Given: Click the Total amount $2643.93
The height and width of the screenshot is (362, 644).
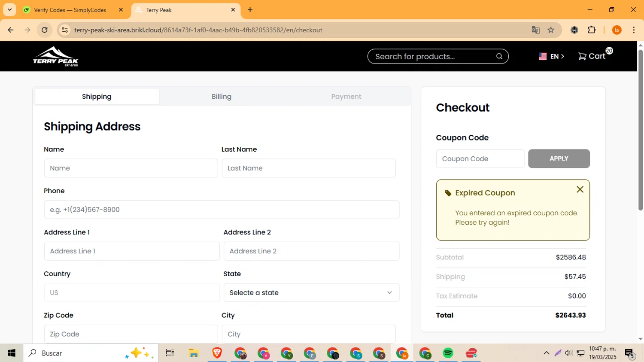Looking at the screenshot, I should tap(570, 315).
